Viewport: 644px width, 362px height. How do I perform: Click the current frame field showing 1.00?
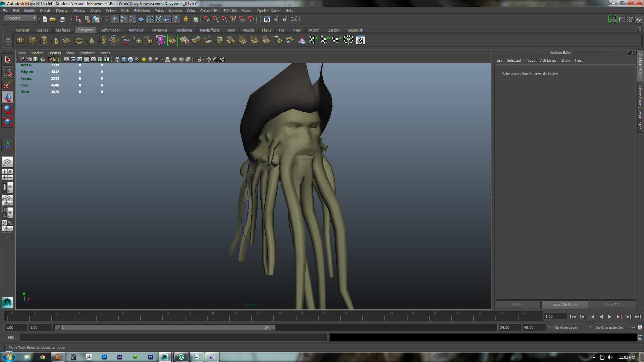[x=555, y=316]
